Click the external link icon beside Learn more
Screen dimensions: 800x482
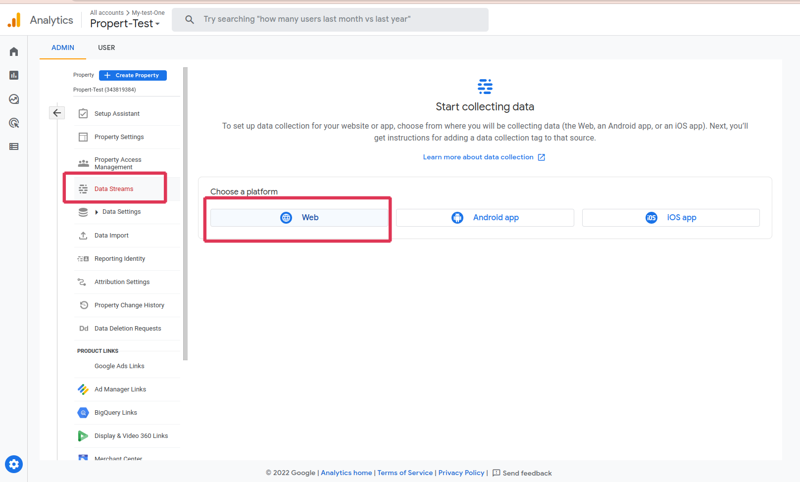point(541,157)
